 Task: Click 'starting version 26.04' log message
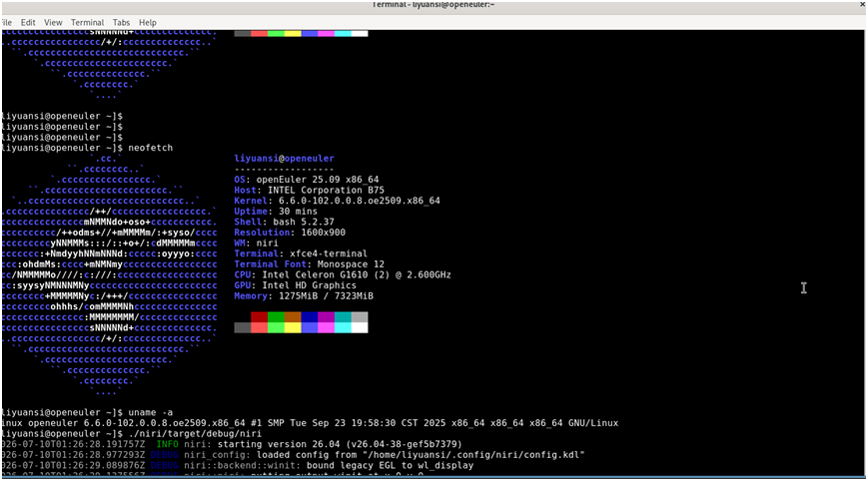coord(340,444)
